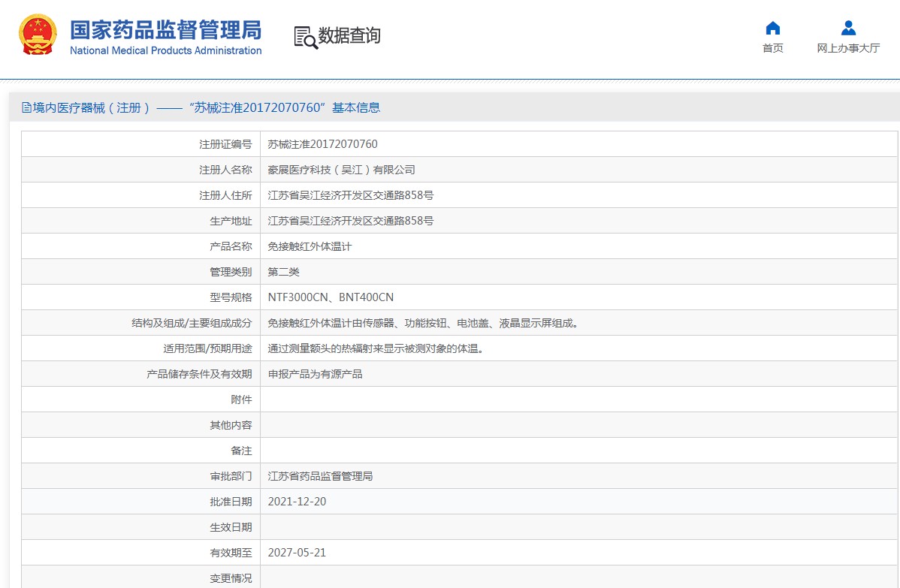Viewport: 900px width, 588px height.
Task: Click 数据查询 heading
Action: 349,35
